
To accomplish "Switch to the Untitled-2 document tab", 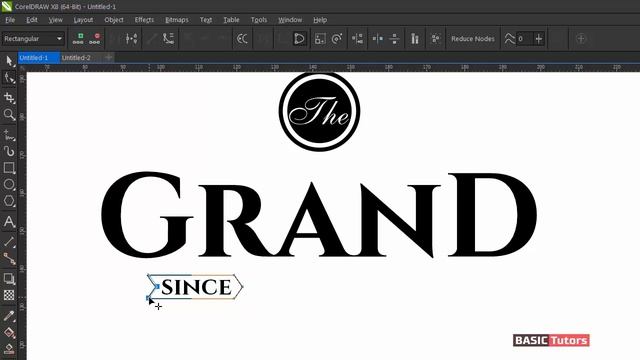I will click(x=81, y=58).
